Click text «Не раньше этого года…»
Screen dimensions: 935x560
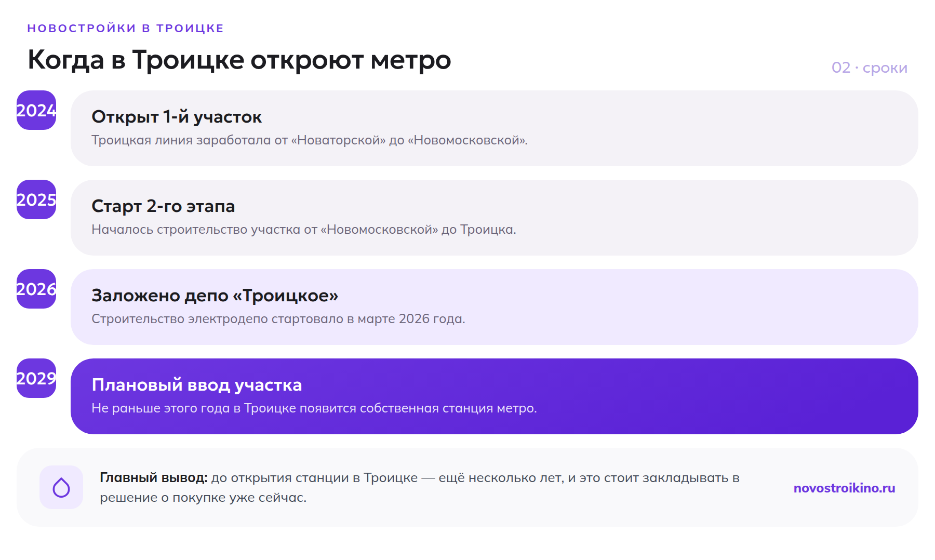tap(314, 408)
